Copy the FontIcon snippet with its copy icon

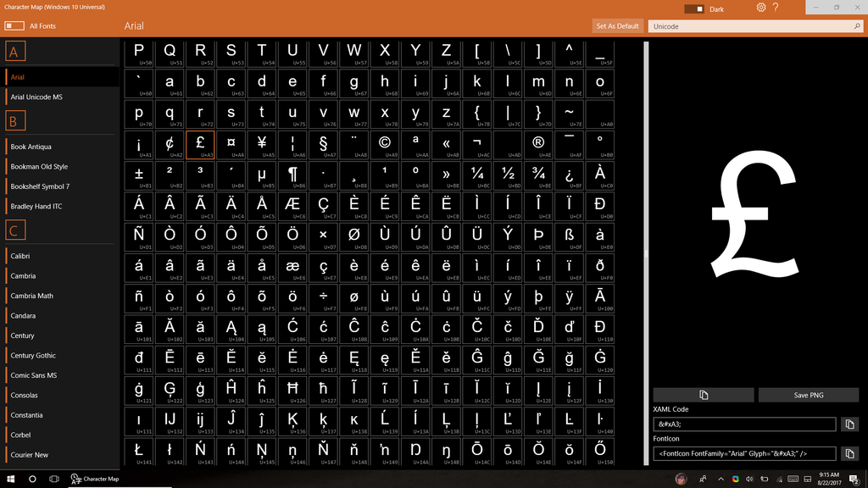[x=850, y=452]
